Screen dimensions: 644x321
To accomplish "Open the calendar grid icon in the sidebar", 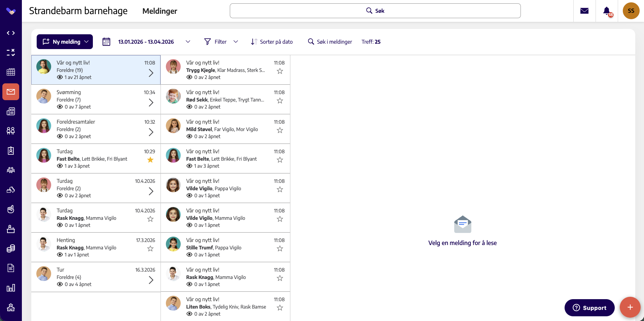I will (x=11, y=72).
